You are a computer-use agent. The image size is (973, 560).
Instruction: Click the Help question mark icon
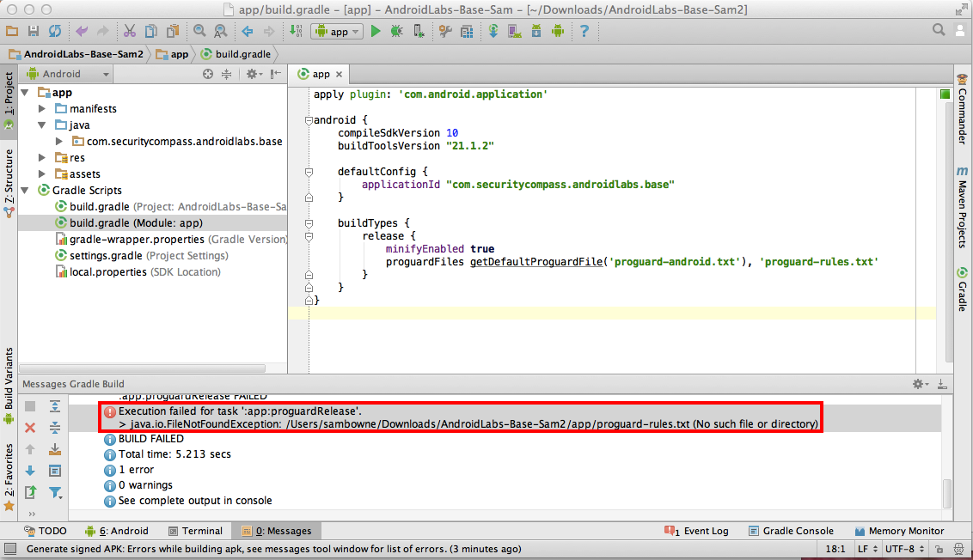(x=584, y=31)
